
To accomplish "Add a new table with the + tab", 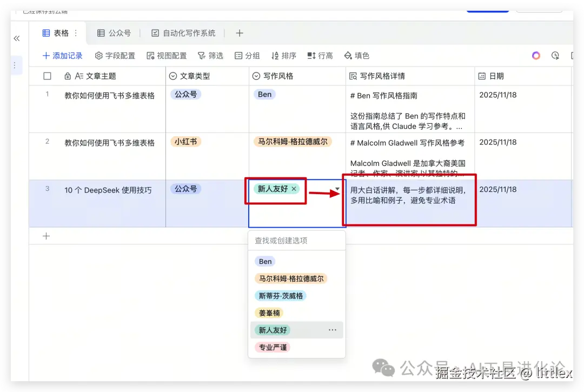I will coord(239,32).
